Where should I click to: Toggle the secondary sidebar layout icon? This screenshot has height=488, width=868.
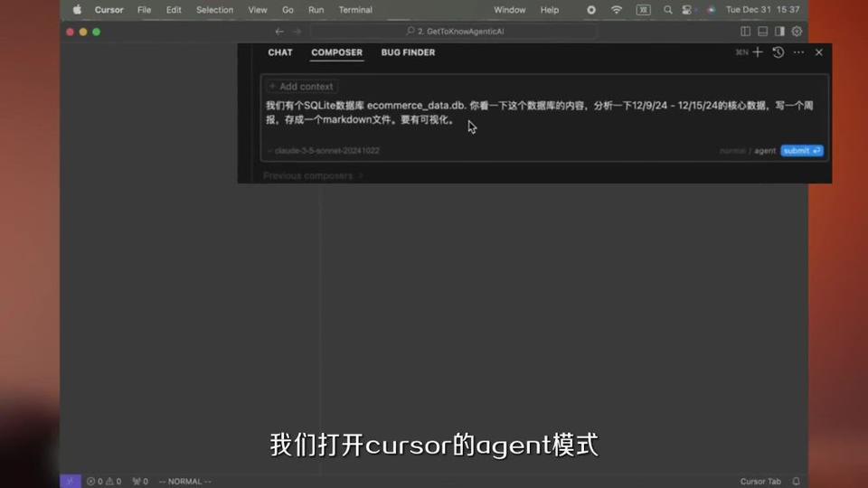[x=779, y=32]
